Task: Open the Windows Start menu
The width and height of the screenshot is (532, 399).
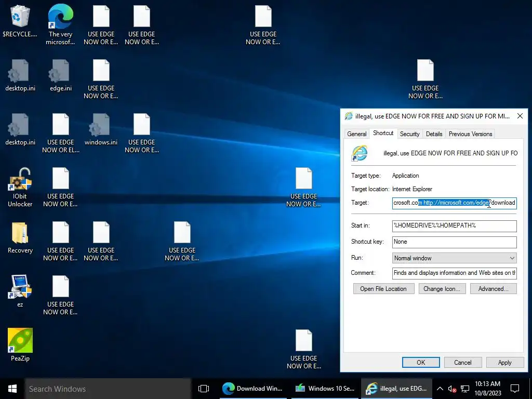Action: coord(12,389)
